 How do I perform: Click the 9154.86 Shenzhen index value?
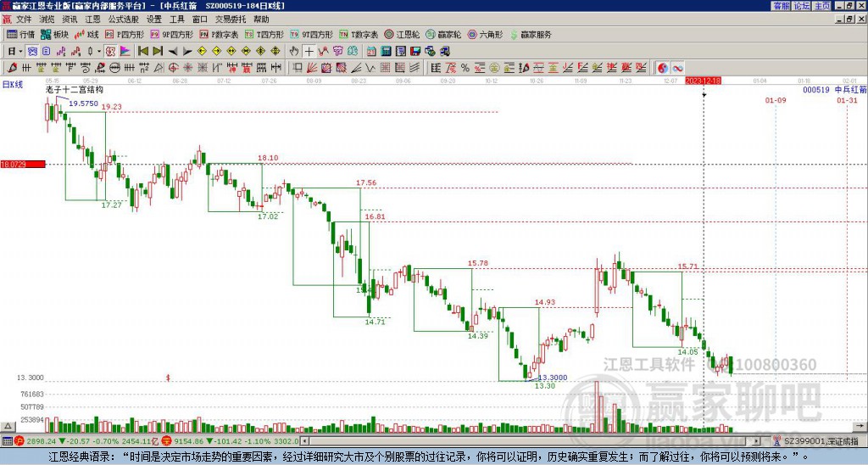tap(189, 441)
